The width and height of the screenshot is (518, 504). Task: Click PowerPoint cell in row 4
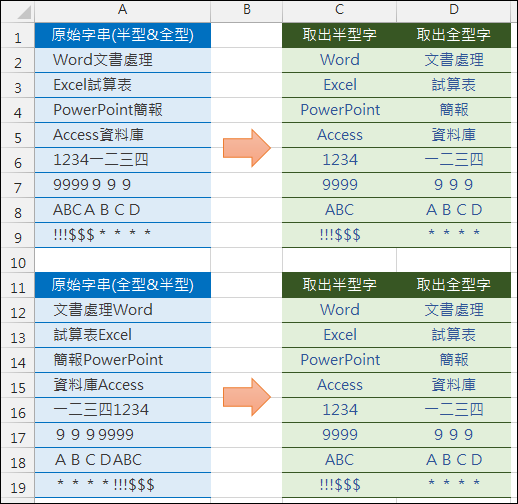click(339, 110)
